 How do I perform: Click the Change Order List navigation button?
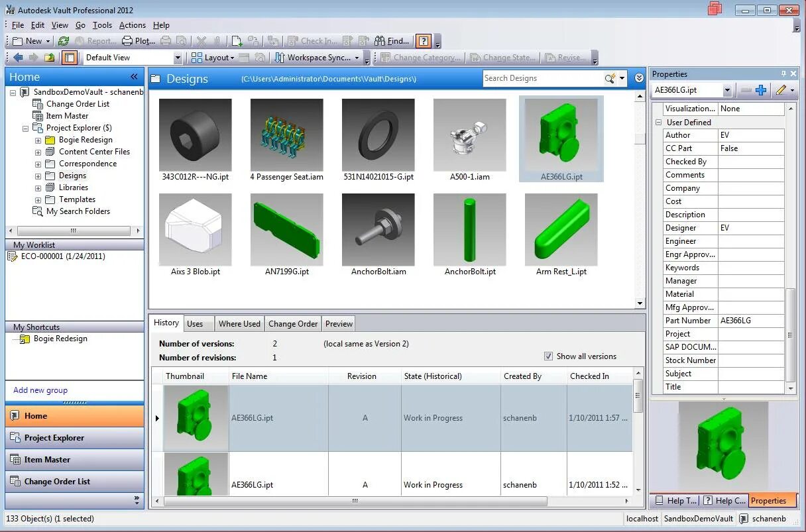[x=74, y=482]
